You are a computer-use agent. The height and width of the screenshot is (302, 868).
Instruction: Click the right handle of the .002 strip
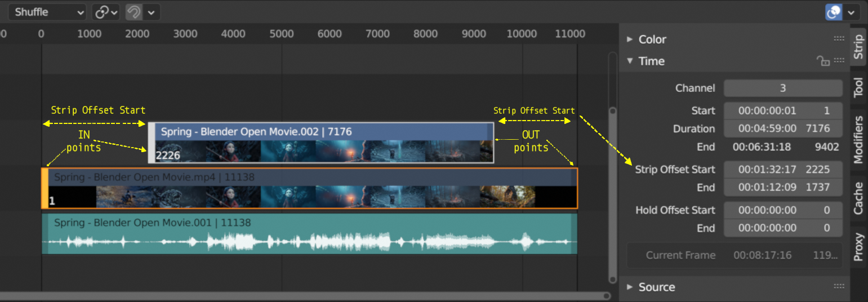[491, 143]
